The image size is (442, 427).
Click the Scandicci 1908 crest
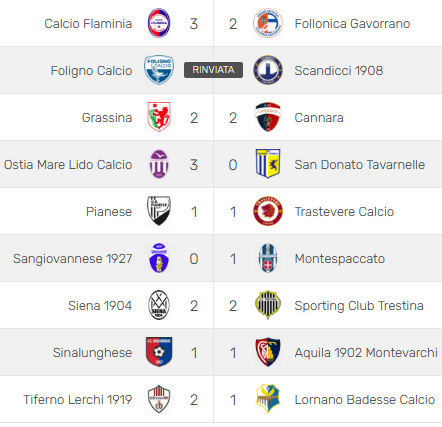[268, 70]
